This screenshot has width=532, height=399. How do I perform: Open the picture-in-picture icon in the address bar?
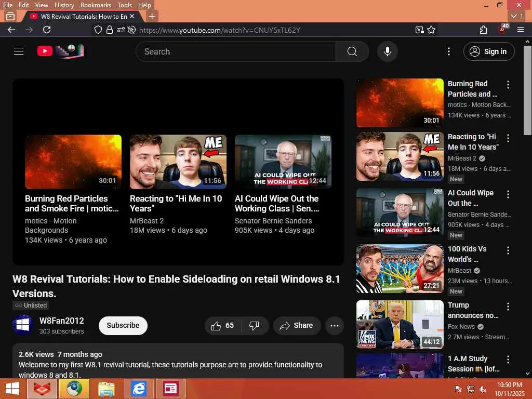point(420,30)
